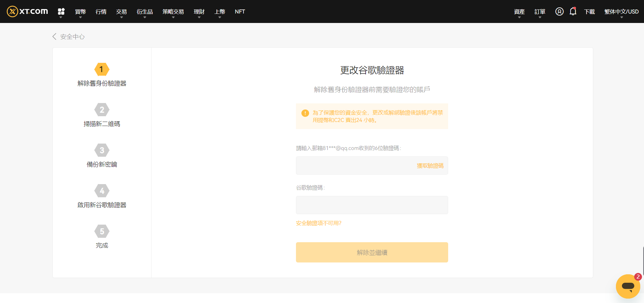Image resolution: width=644 pixels, height=303 pixels.
Task: Select step label 備份新密鑰
Action: tap(102, 165)
